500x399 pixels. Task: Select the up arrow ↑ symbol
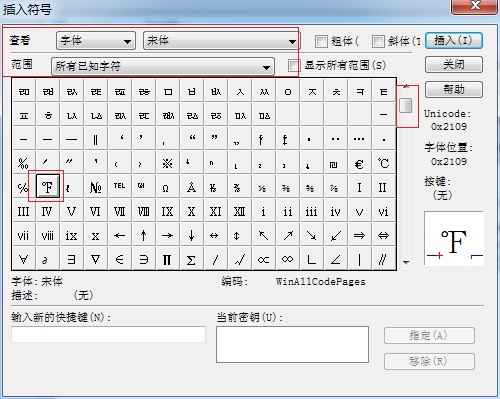(143, 235)
